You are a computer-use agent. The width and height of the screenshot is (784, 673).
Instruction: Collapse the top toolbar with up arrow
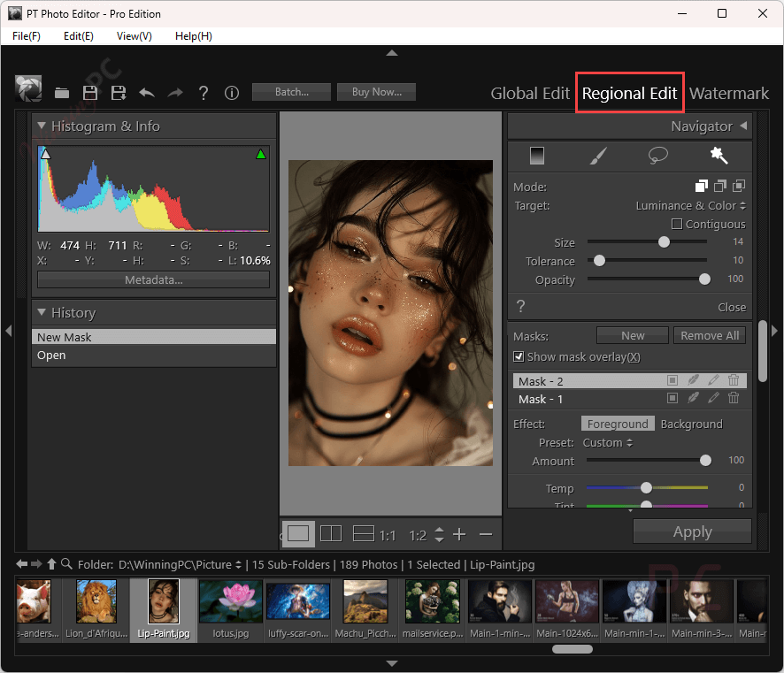(x=392, y=53)
